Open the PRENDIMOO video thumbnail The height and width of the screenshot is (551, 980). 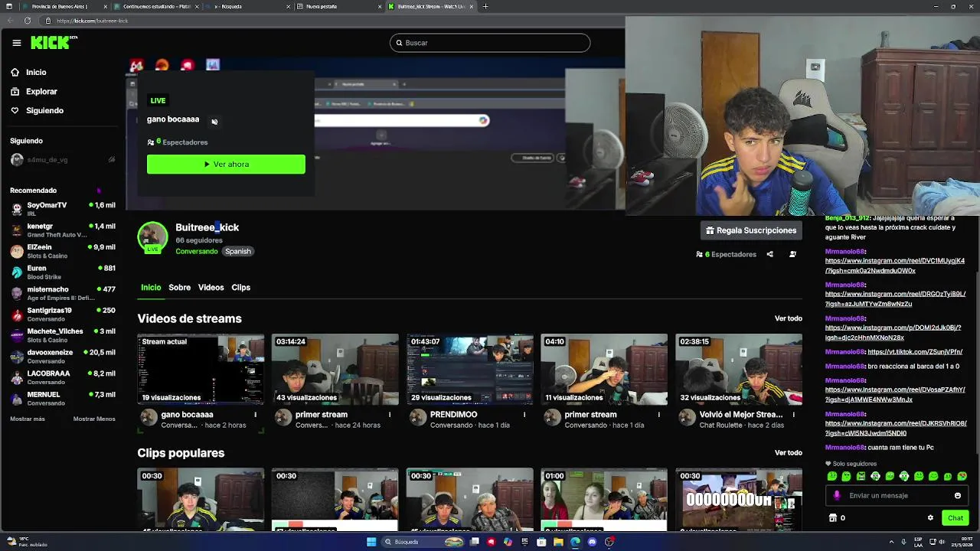tap(470, 369)
